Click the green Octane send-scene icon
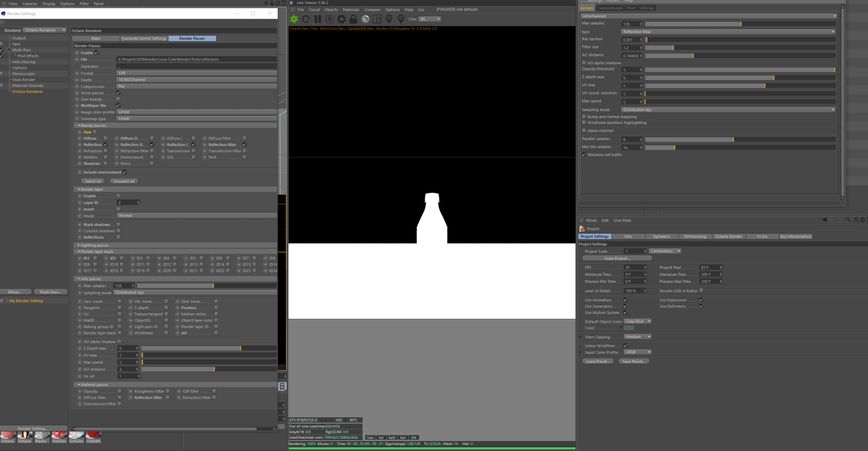This screenshot has width=868, height=451. click(294, 19)
